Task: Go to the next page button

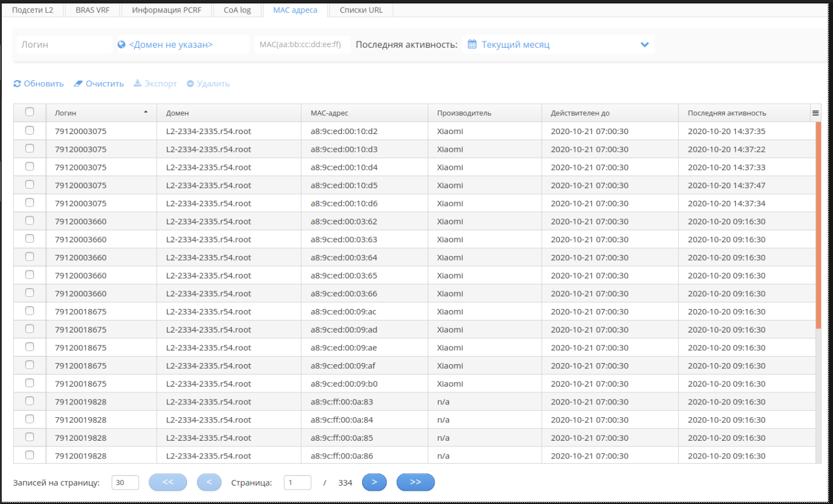Action: [x=374, y=482]
